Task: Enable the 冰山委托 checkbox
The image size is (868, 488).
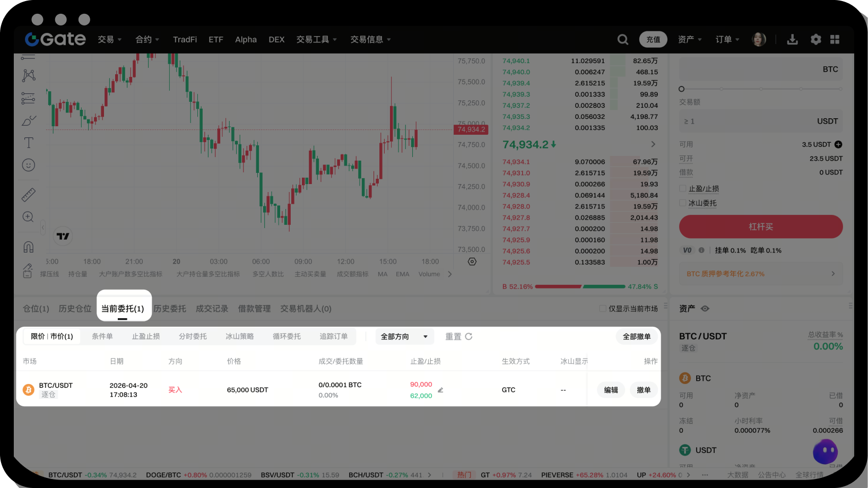Action: (x=683, y=203)
